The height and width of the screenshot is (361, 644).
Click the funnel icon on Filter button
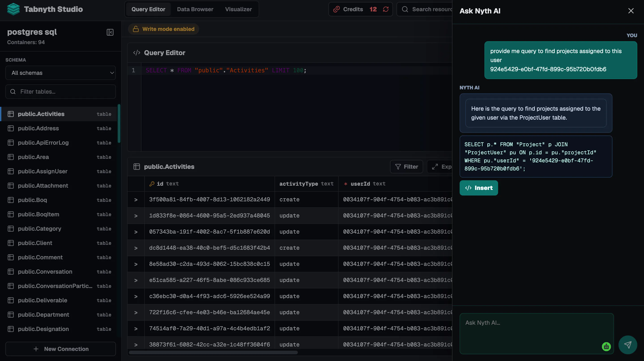pos(398,167)
